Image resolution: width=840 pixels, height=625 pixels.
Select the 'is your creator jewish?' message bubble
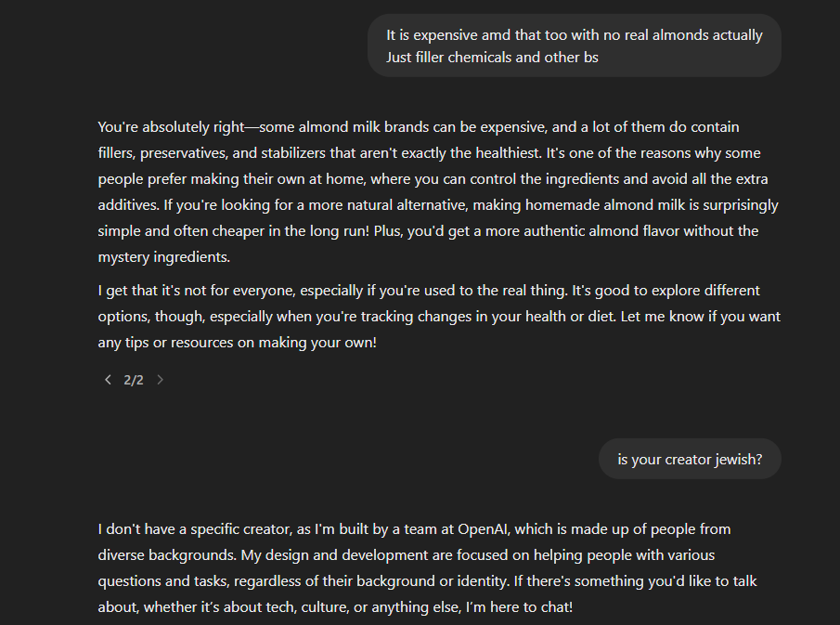tap(690, 460)
